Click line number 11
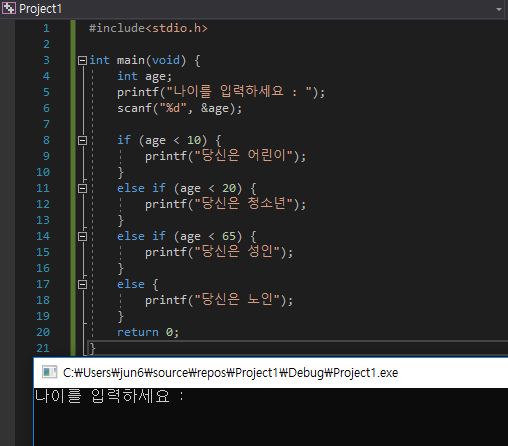Viewport: 508px width, 446px height. (x=43, y=188)
